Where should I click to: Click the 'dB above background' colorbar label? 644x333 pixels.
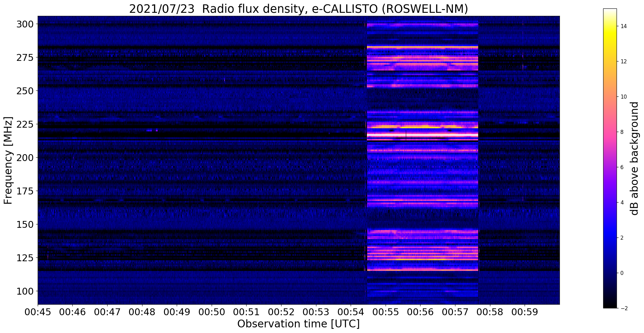pos(634,159)
